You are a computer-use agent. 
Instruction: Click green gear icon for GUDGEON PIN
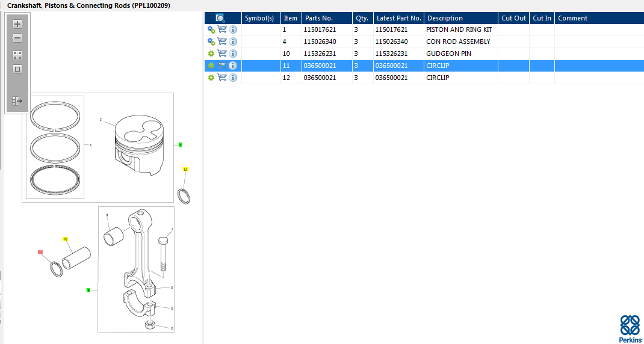tap(211, 54)
